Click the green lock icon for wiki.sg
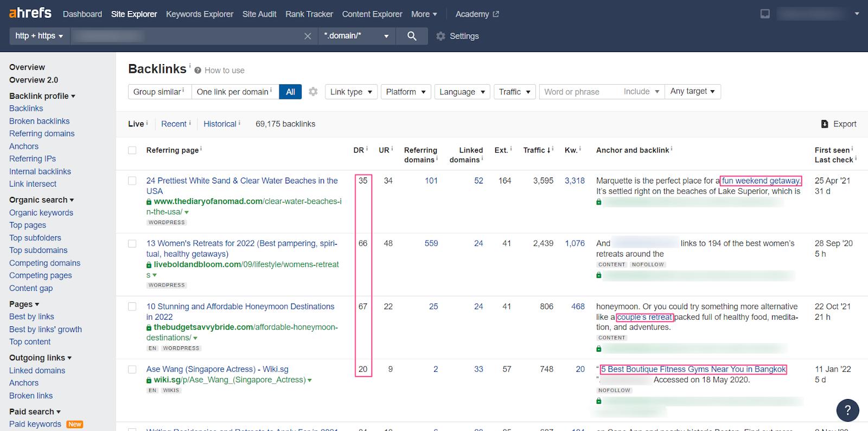The width and height of the screenshot is (868, 431). click(x=149, y=380)
